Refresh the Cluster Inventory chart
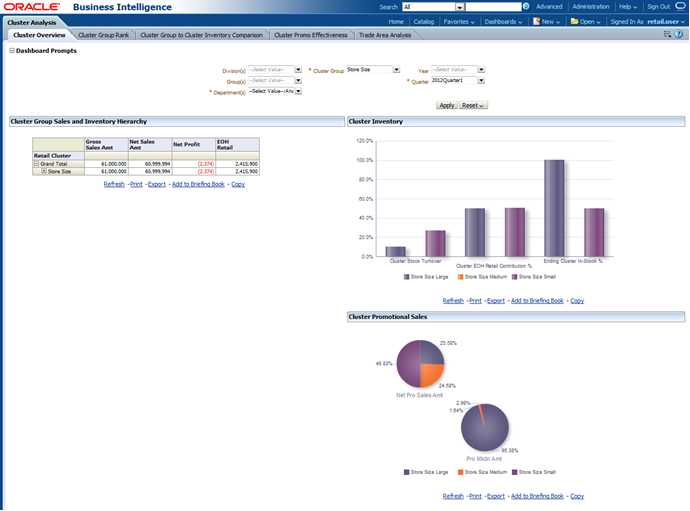The height and width of the screenshot is (511, 690). pyautogui.click(x=453, y=301)
